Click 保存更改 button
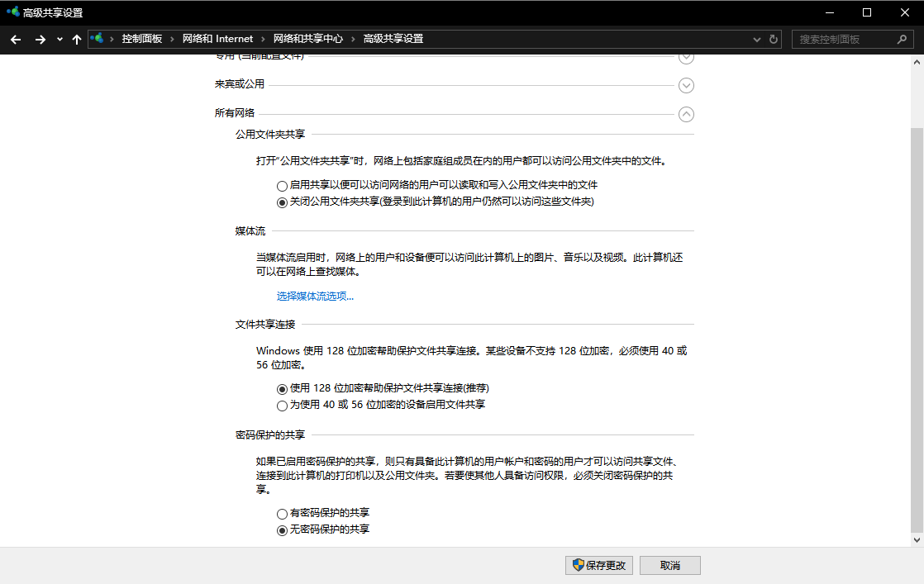The width and height of the screenshot is (924, 584). click(599, 565)
